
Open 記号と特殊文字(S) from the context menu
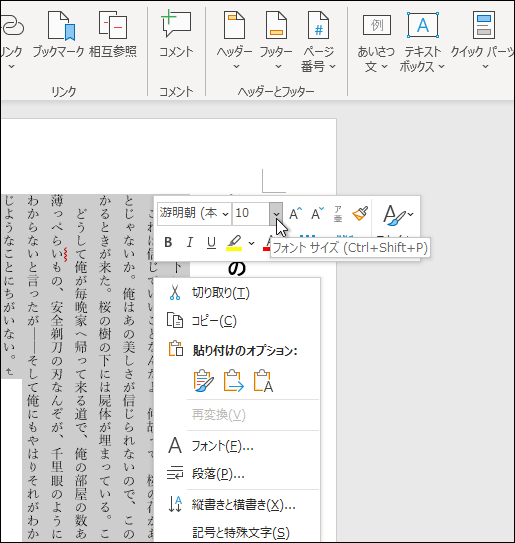point(241,533)
